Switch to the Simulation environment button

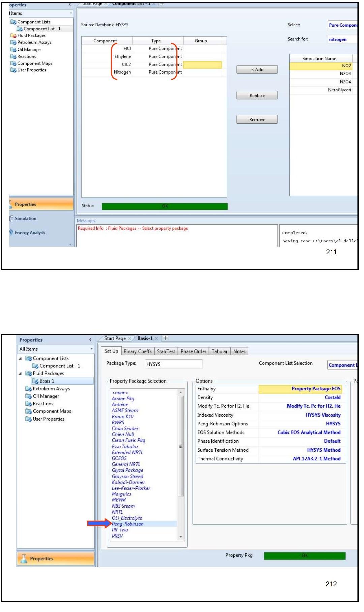41,219
